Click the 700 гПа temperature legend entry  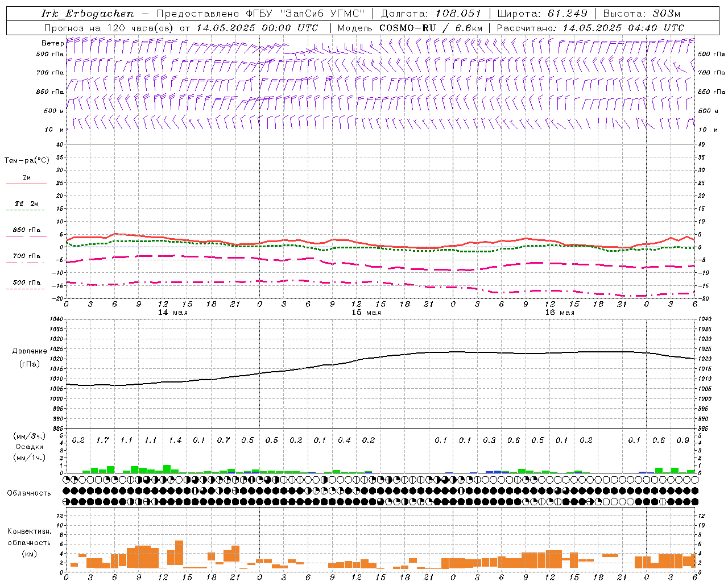(x=27, y=256)
